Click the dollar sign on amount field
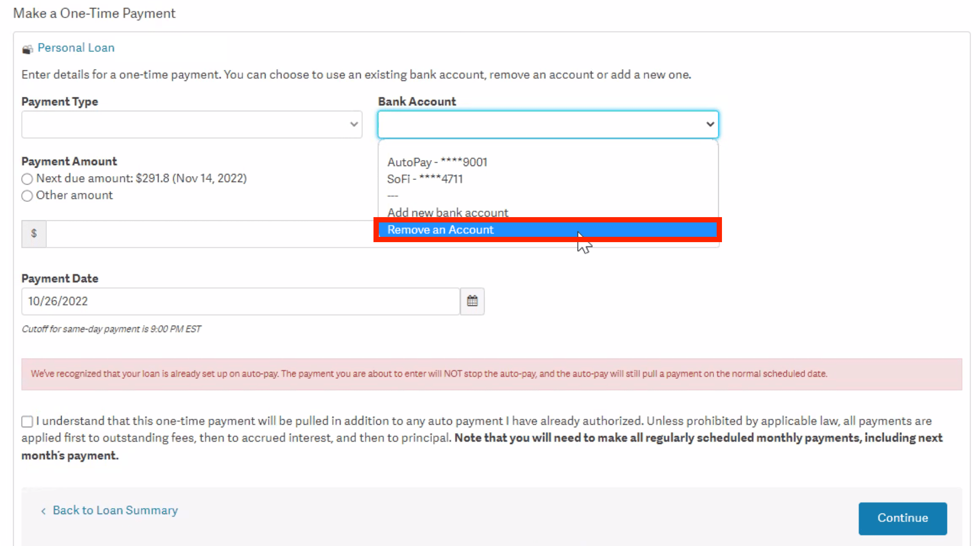The width and height of the screenshot is (980, 546). coord(33,234)
